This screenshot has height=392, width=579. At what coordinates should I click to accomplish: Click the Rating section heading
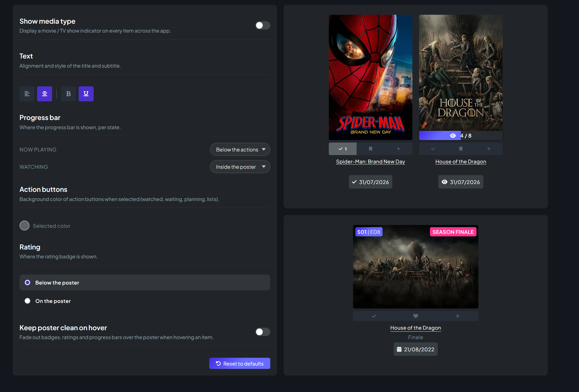coord(30,247)
